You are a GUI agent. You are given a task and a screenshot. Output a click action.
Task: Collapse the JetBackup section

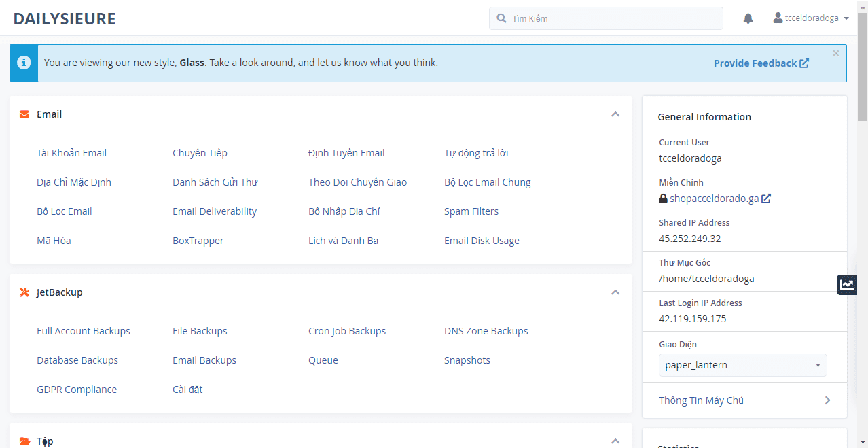tap(615, 292)
